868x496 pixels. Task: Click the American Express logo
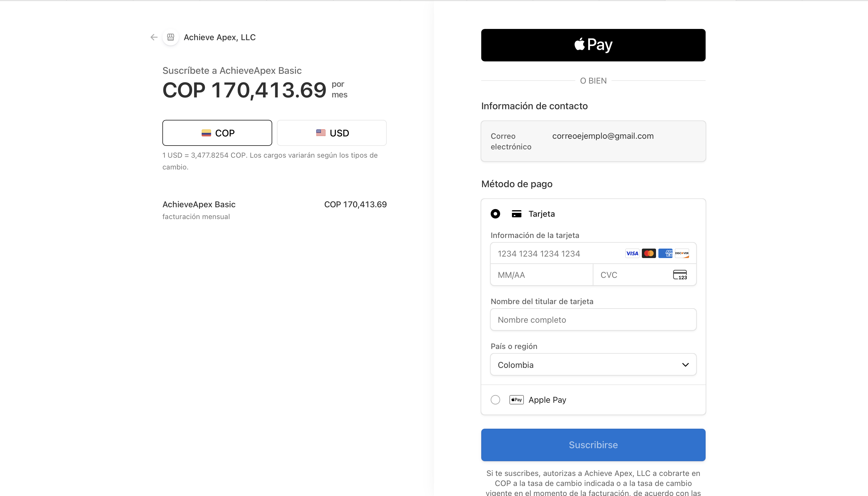pos(665,253)
